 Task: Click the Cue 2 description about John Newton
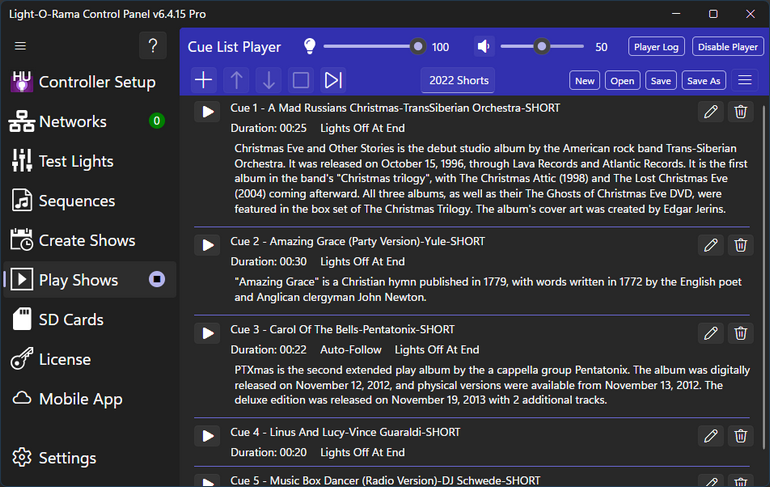pyautogui.click(x=488, y=289)
